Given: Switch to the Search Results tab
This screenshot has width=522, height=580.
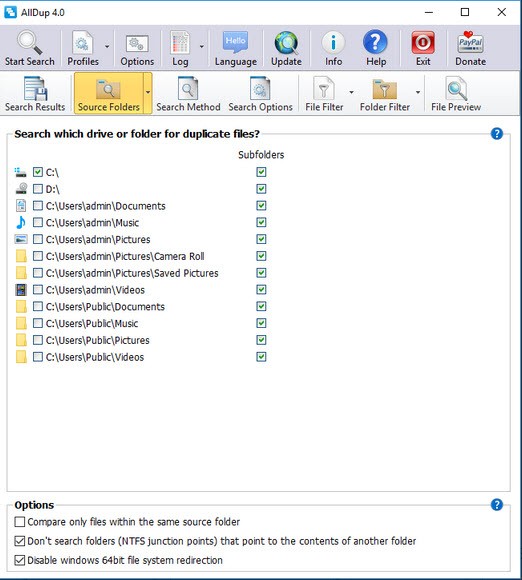Looking at the screenshot, I should (35, 94).
